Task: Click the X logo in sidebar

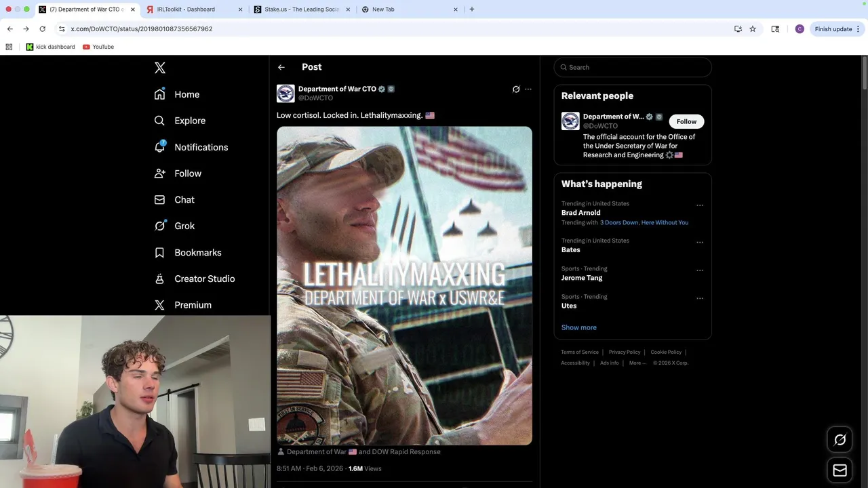Action: pyautogui.click(x=160, y=68)
